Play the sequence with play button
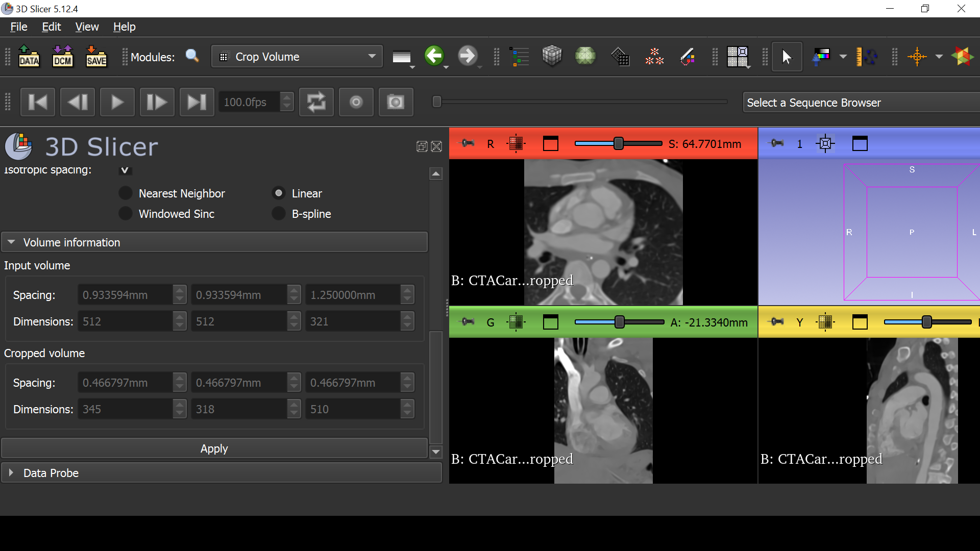 117,102
